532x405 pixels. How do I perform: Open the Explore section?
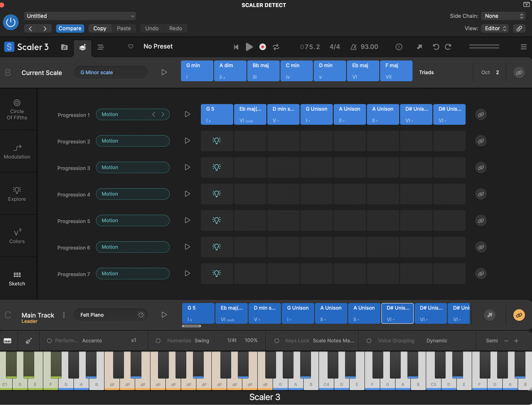(17, 194)
